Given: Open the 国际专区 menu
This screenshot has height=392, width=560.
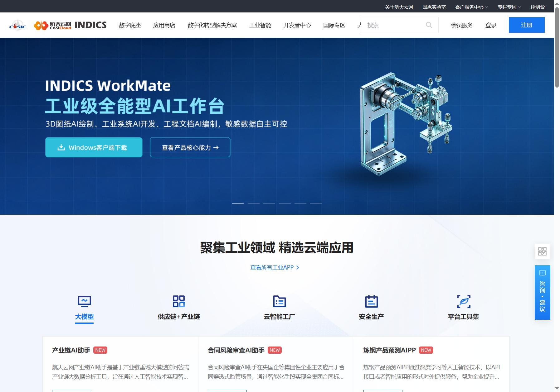Looking at the screenshot, I should pos(334,25).
